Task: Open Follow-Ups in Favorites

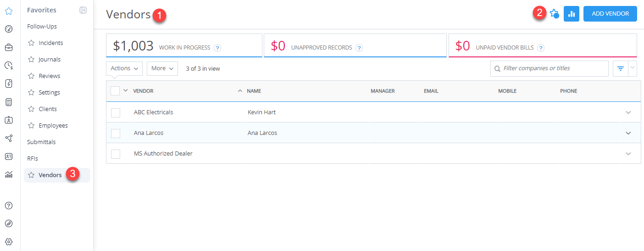Action: tap(42, 27)
